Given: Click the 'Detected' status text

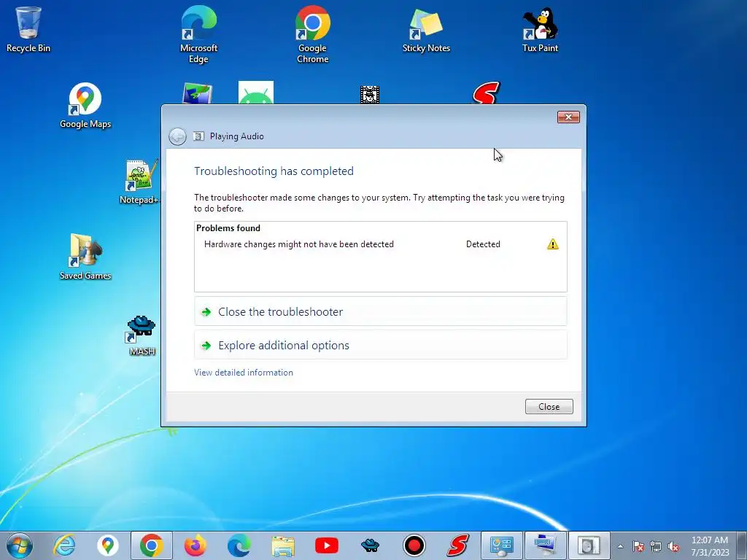Looking at the screenshot, I should tap(483, 244).
